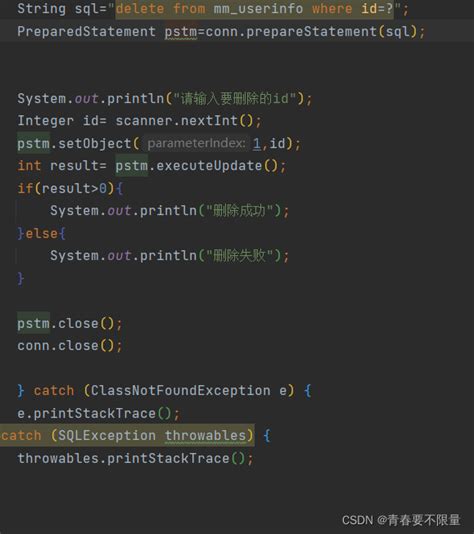Click the conn.close() statement
This screenshot has height=534, width=474.
[69, 345]
